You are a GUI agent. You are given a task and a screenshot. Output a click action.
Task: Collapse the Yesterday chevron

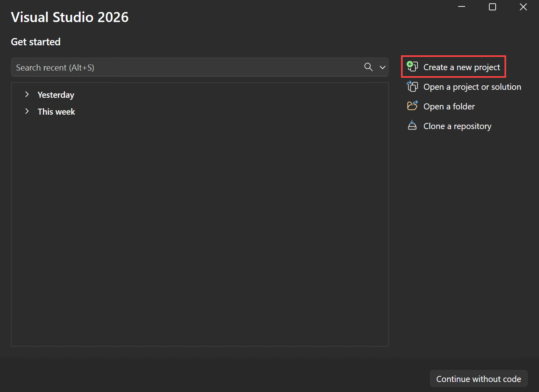tap(26, 95)
